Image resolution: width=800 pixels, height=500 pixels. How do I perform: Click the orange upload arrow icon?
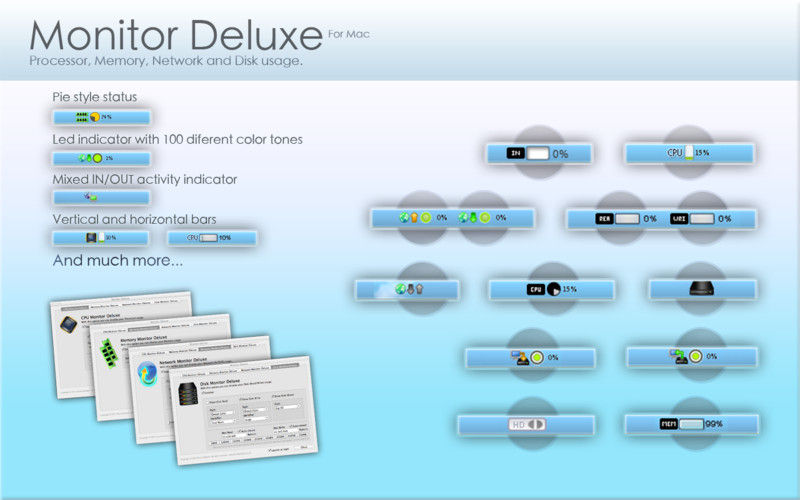[414, 218]
